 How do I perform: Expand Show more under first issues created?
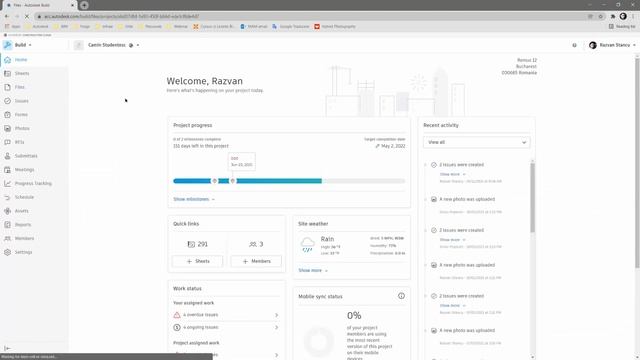tap(452, 174)
